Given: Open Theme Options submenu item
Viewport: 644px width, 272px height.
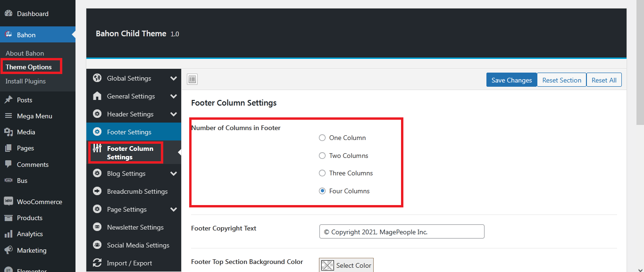Looking at the screenshot, I should coord(29,67).
